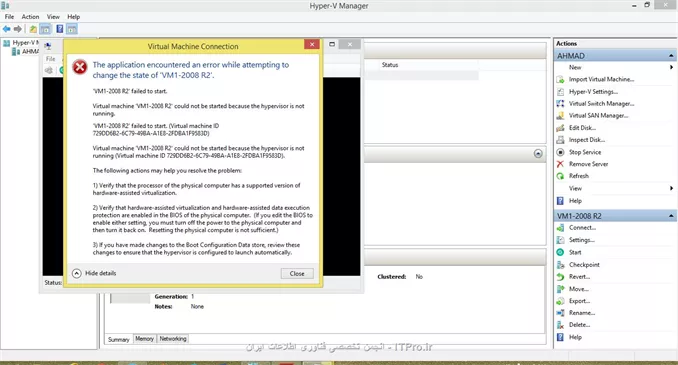The height and width of the screenshot is (365, 678).
Task: Click Import Virtual Machine... action
Action: pyautogui.click(x=601, y=80)
